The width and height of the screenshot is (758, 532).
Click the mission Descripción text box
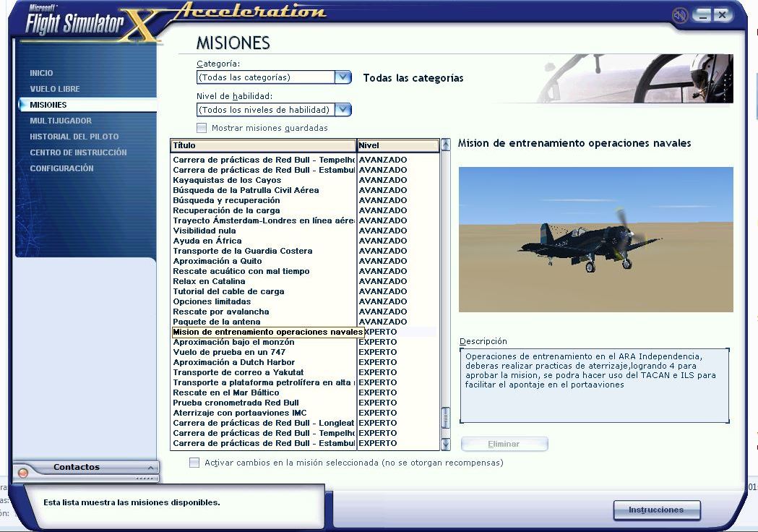(594, 385)
